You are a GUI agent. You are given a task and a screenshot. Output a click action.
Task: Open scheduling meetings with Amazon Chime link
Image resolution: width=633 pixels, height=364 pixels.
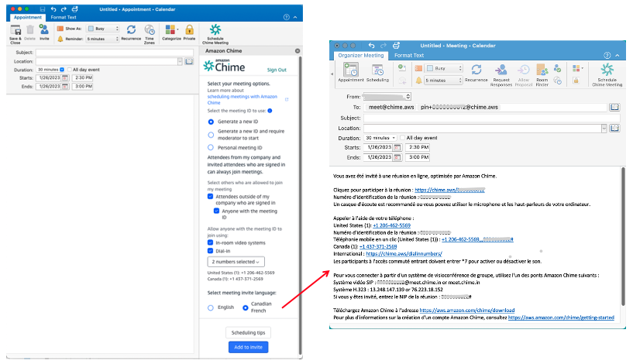coord(243,99)
